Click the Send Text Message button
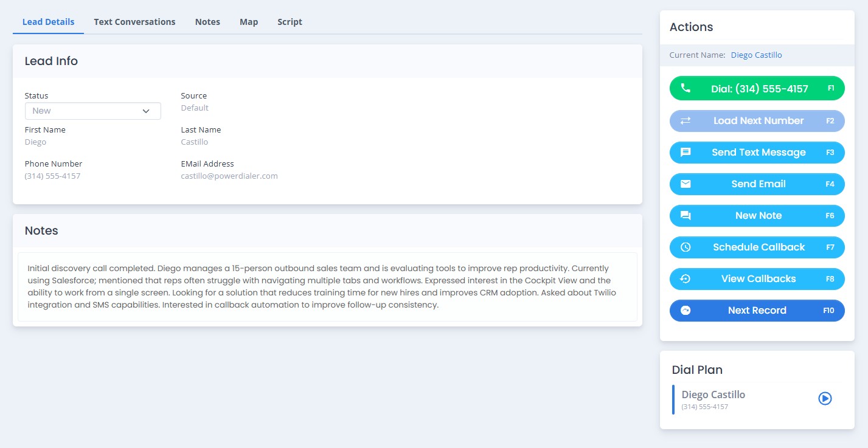Image resolution: width=868 pixels, height=448 pixels. 757,152
